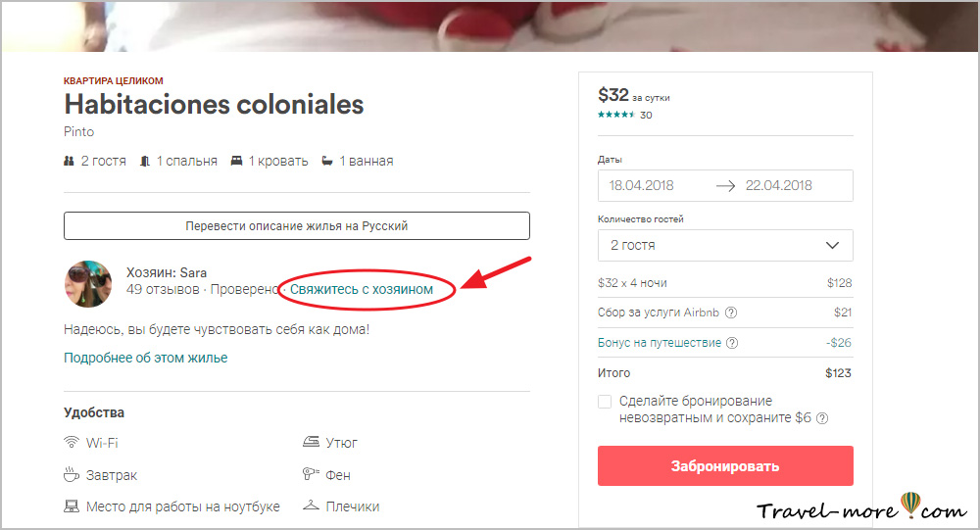Screen dimensions: 980x530
Task: Click the Wi-Fi amenity icon
Action: 72,443
